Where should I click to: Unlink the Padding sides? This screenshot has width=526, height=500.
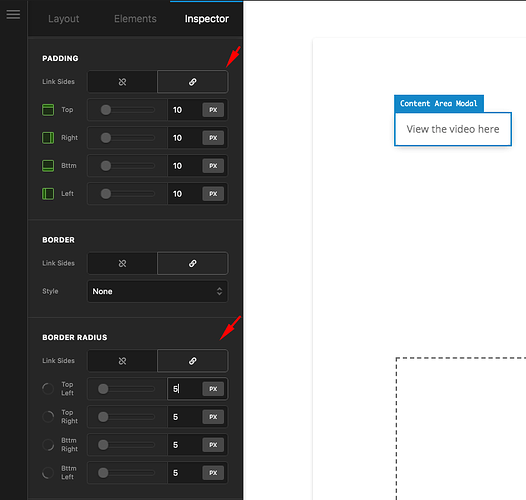[122, 82]
